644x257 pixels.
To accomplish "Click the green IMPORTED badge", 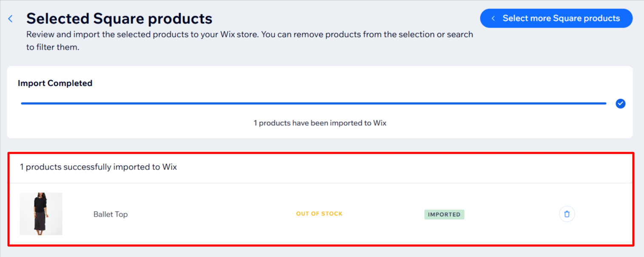I will tap(444, 215).
